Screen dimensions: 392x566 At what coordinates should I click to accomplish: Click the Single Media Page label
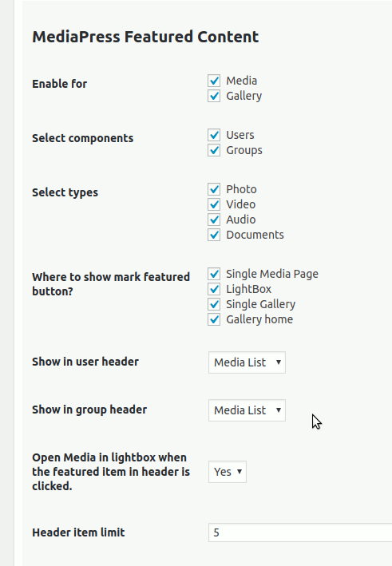coord(272,274)
